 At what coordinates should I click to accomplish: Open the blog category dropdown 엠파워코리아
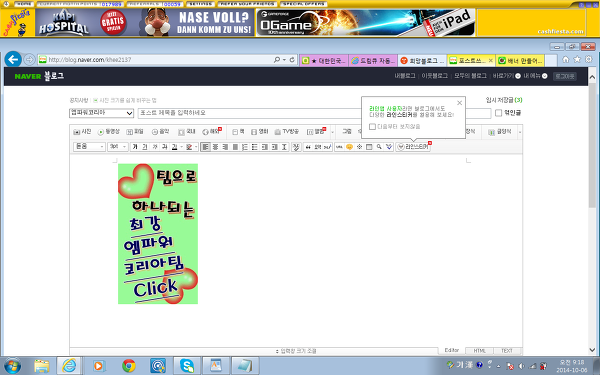click(x=101, y=113)
